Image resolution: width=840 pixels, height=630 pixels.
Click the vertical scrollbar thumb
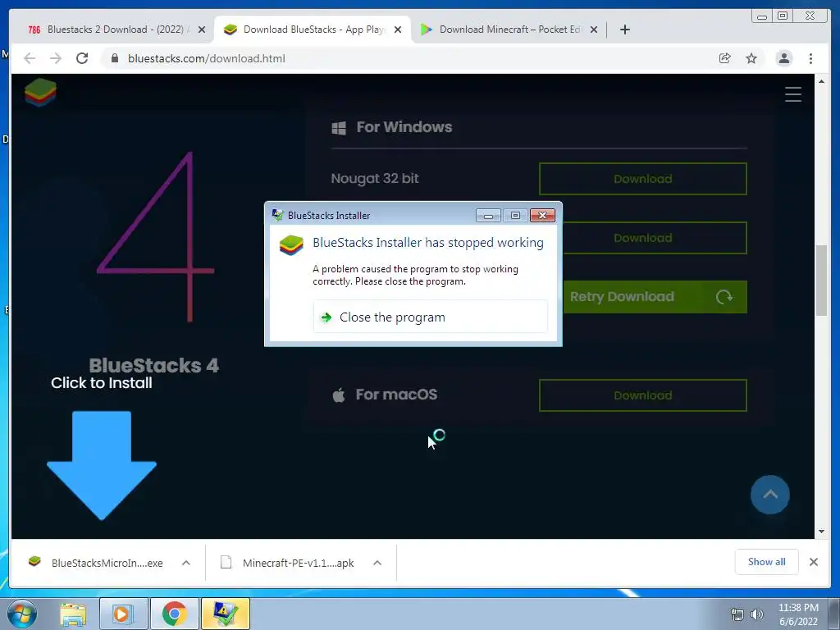pos(821,281)
